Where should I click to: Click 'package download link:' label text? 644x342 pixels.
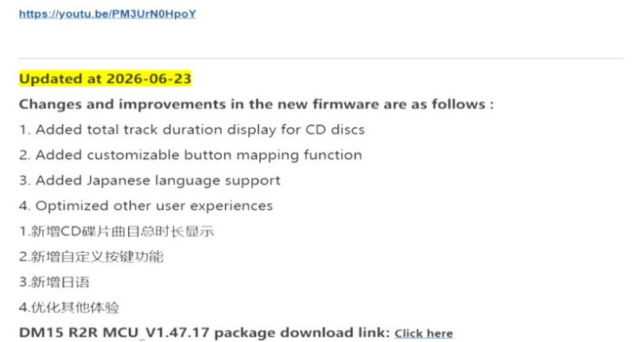302,332
